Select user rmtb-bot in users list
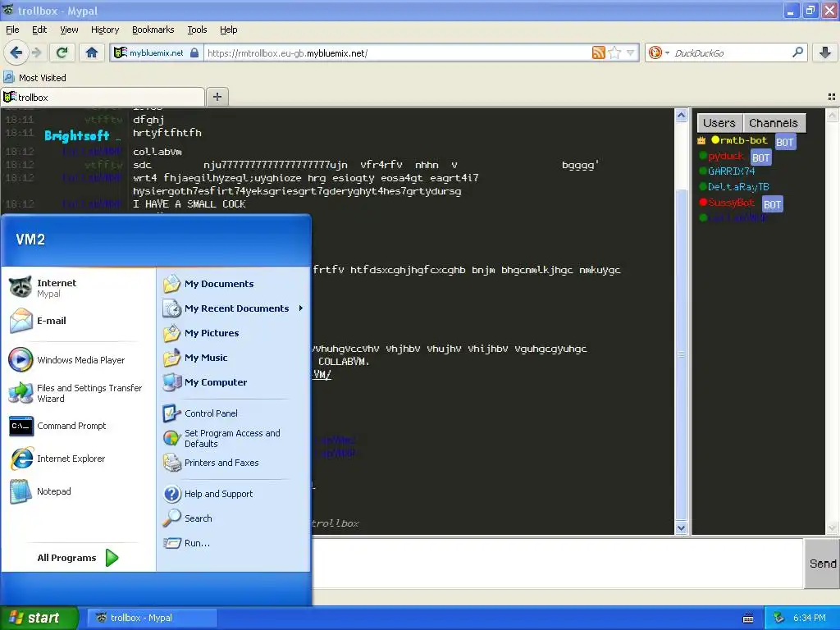Viewport: 840px width, 630px height. coord(742,140)
